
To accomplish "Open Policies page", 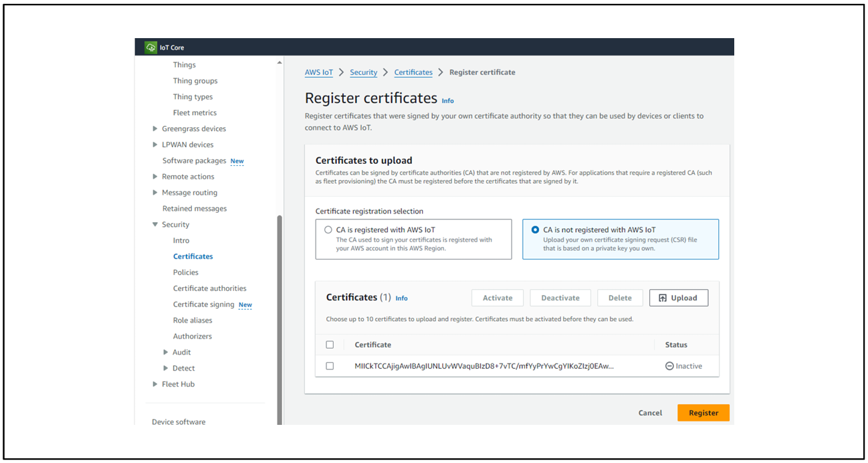I will (186, 272).
